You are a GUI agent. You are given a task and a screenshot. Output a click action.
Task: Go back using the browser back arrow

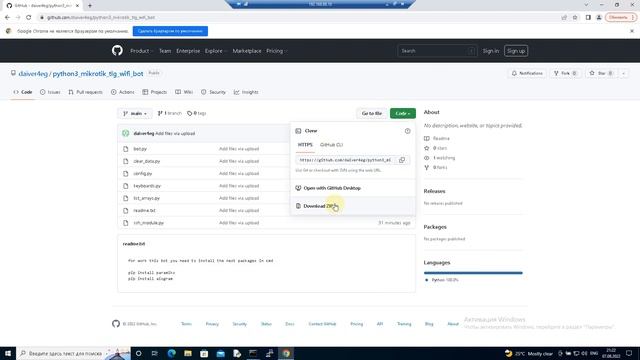7,18
